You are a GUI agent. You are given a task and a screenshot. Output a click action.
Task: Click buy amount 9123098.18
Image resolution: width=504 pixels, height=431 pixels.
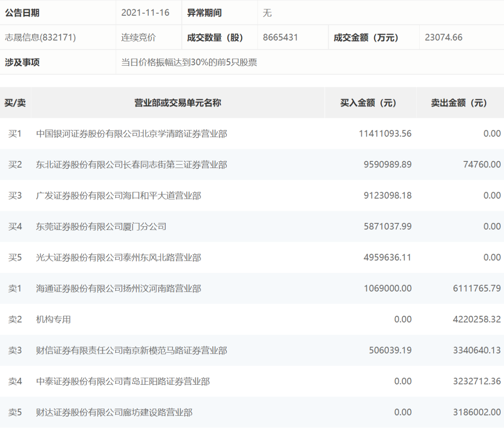[x=388, y=195]
